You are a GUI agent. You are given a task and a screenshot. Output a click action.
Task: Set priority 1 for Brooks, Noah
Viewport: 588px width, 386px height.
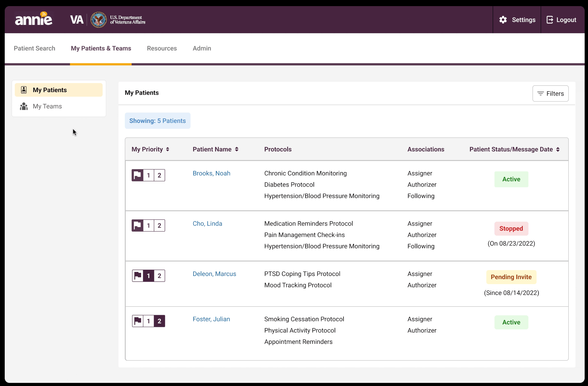(148, 175)
